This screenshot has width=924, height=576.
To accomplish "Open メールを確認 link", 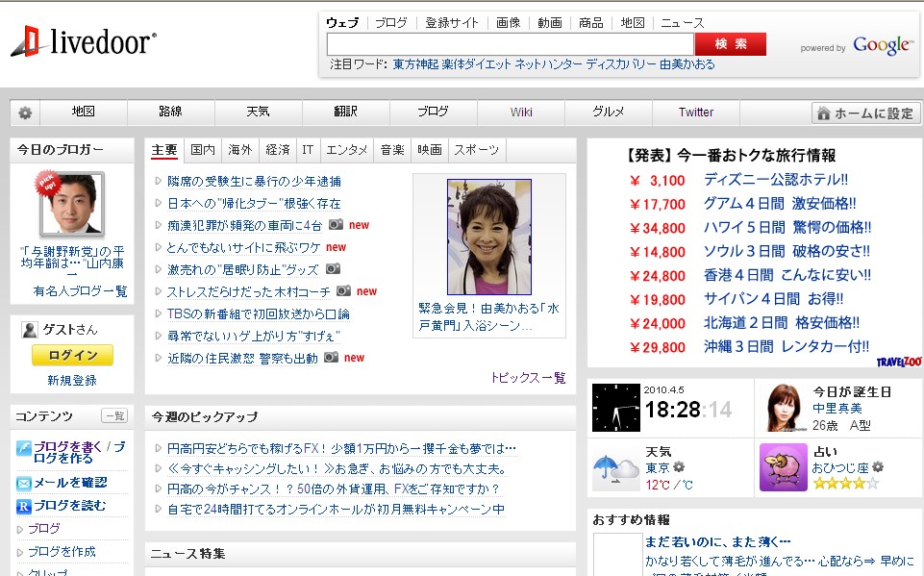I will [70, 483].
